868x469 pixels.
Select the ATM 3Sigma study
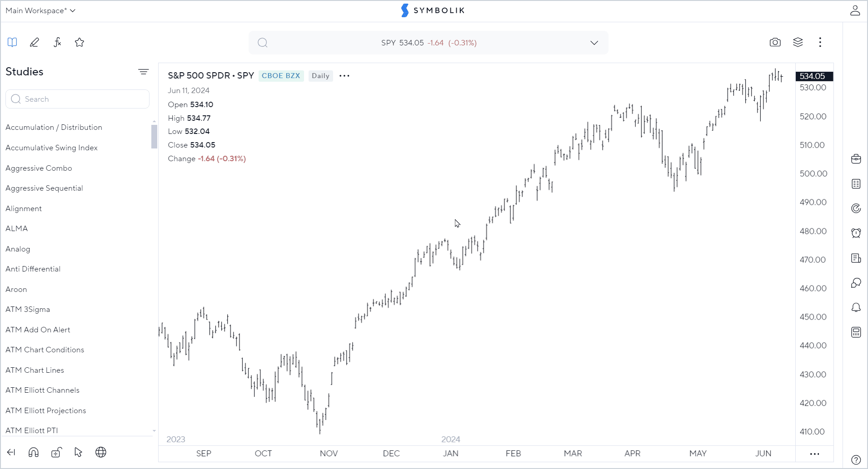coord(28,309)
